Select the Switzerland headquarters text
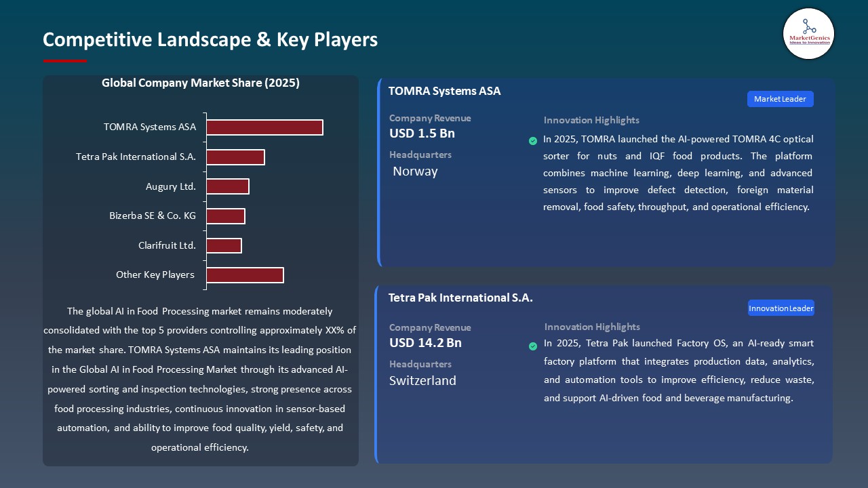This screenshot has height=488, width=868. 422,381
